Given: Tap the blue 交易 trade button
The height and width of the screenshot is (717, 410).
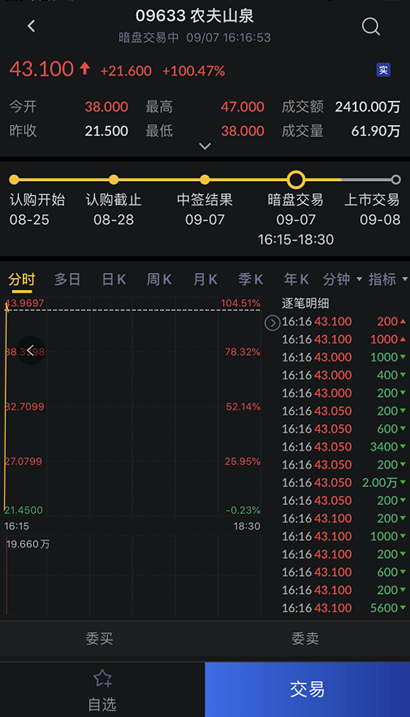Looking at the screenshot, I should coord(308,690).
